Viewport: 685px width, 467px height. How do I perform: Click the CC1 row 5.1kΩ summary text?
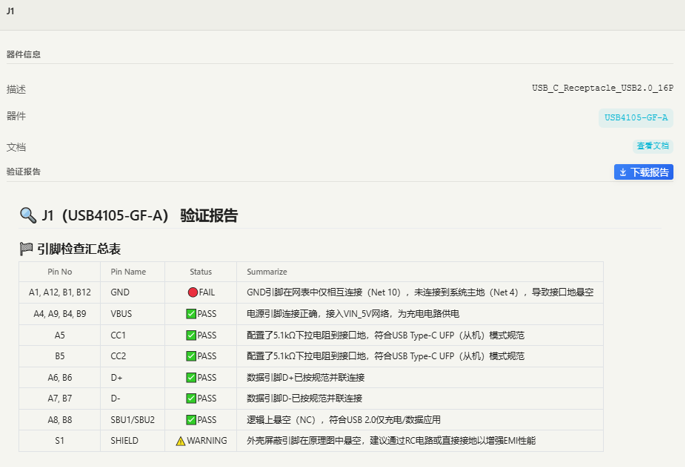[x=385, y=335]
